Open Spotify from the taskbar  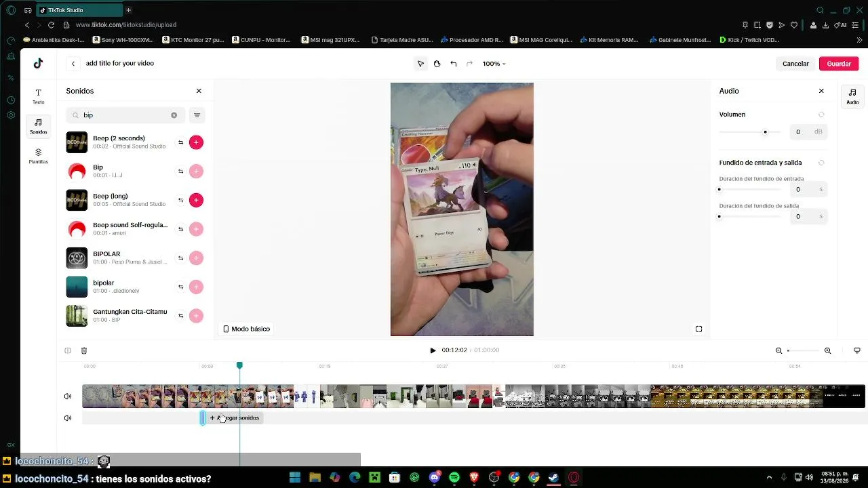pos(454,478)
